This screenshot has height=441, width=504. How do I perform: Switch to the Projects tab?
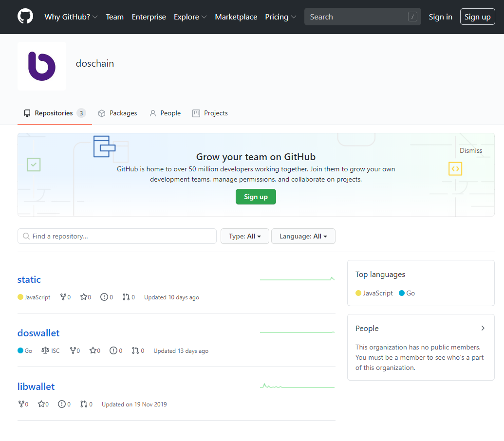pos(210,113)
